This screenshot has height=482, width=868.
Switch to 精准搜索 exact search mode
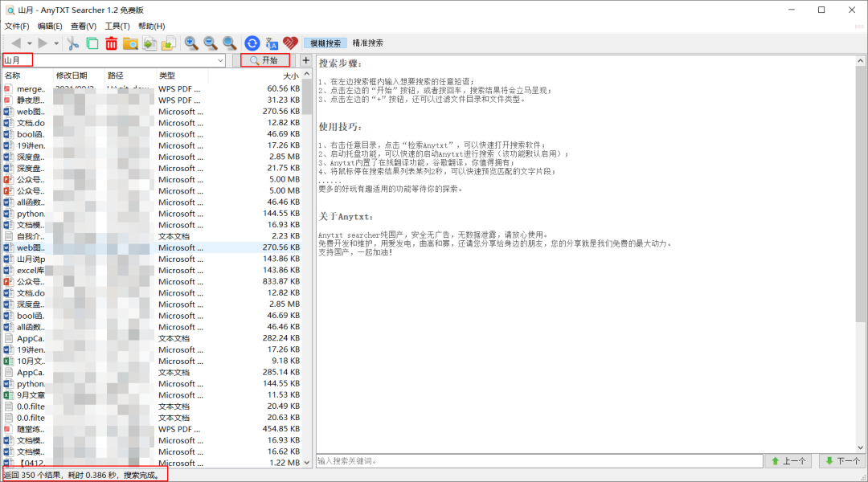coord(367,43)
